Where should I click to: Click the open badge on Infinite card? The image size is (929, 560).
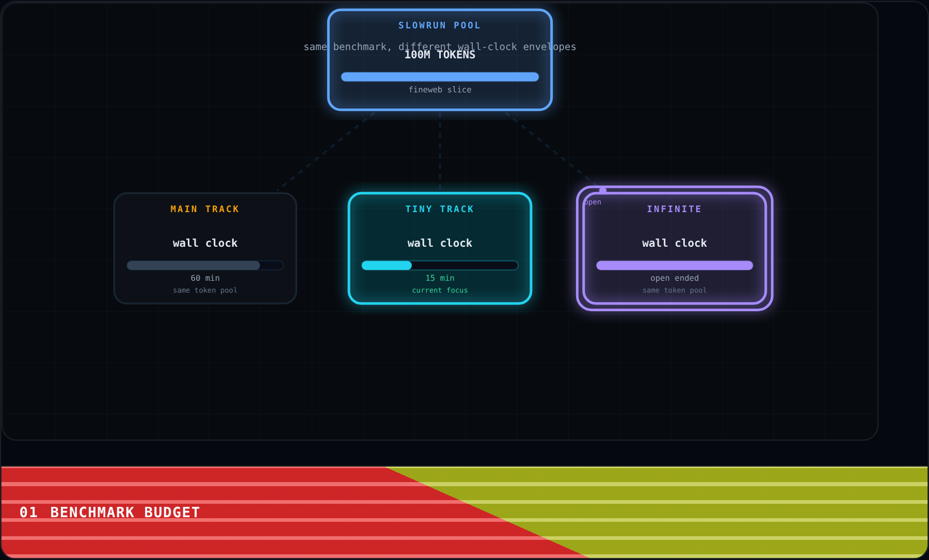click(x=592, y=202)
